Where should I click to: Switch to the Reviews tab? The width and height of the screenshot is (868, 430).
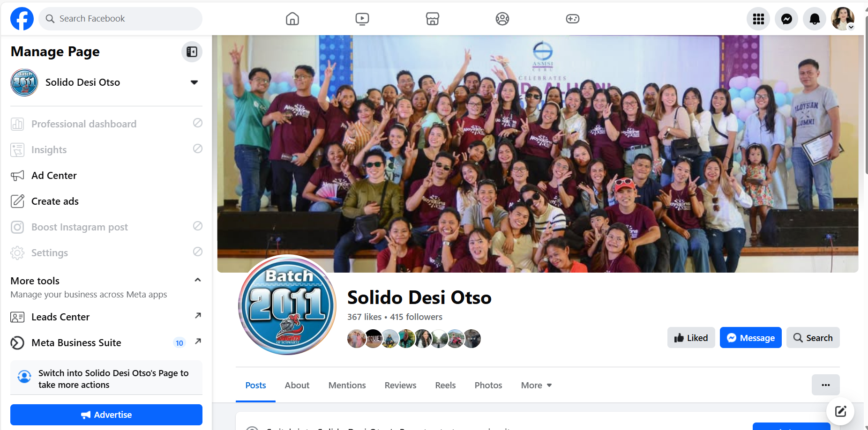[401, 386]
